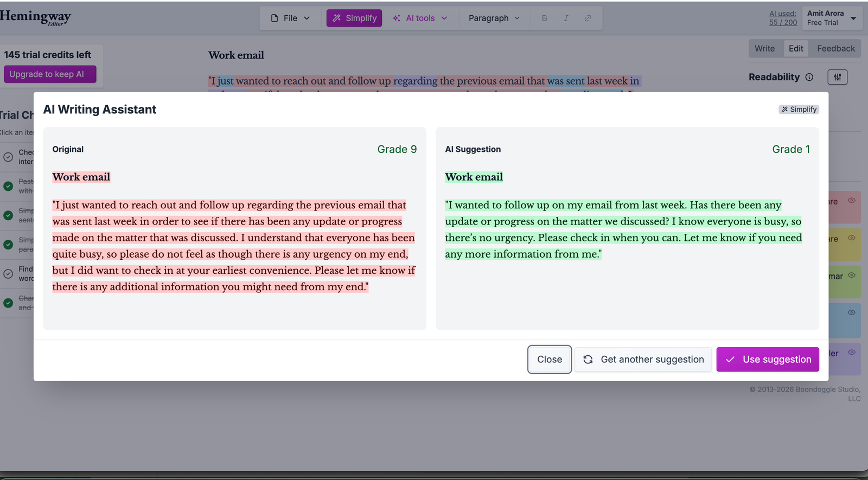Click Get another suggestion button
The image size is (868, 480).
(643, 360)
